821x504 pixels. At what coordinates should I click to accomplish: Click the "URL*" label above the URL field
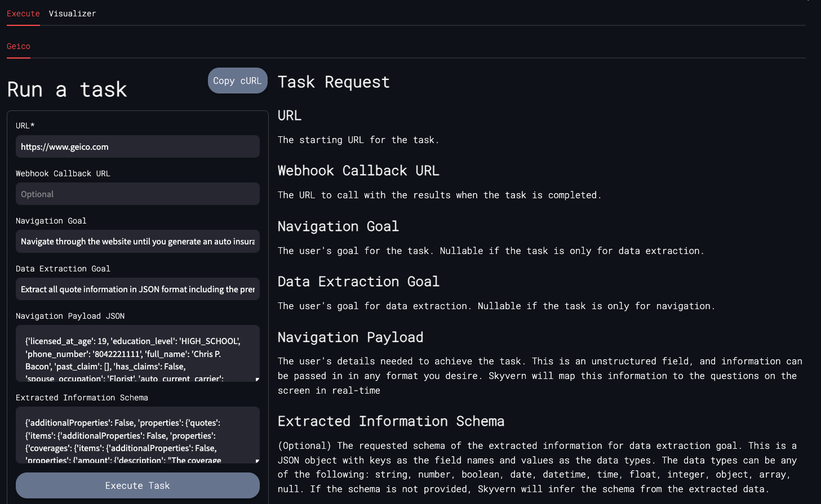click(x=25, y=126)
